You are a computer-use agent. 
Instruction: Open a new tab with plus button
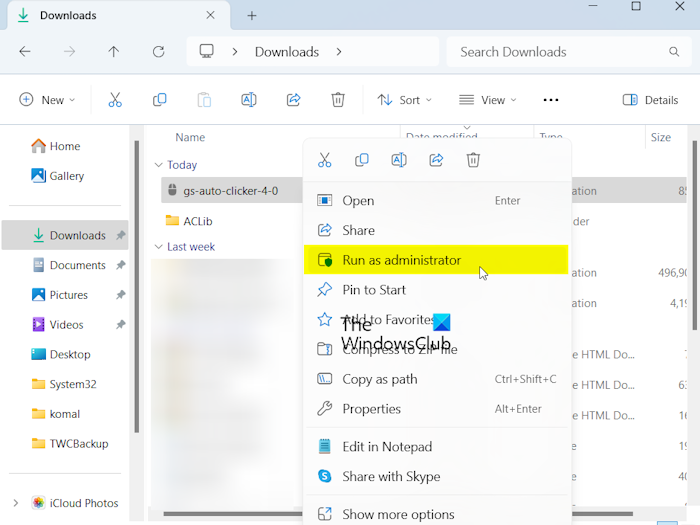[x=252, y=16]
